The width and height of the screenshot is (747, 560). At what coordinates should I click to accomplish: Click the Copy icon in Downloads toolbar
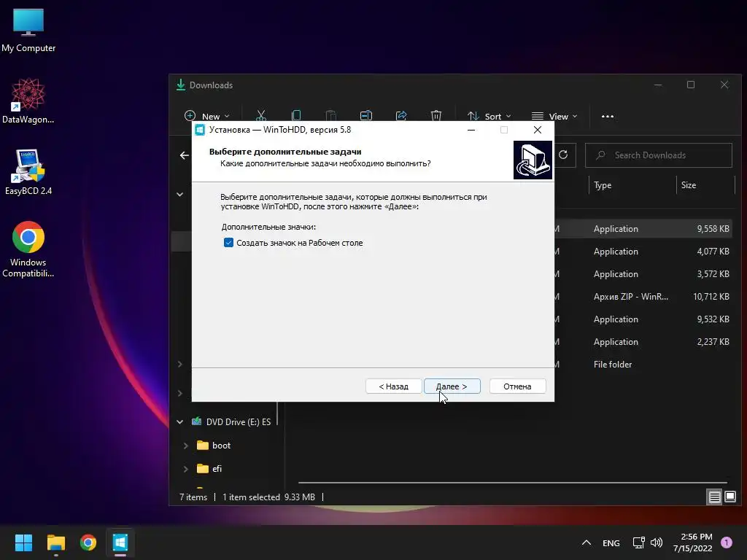(x=296, y=116)
